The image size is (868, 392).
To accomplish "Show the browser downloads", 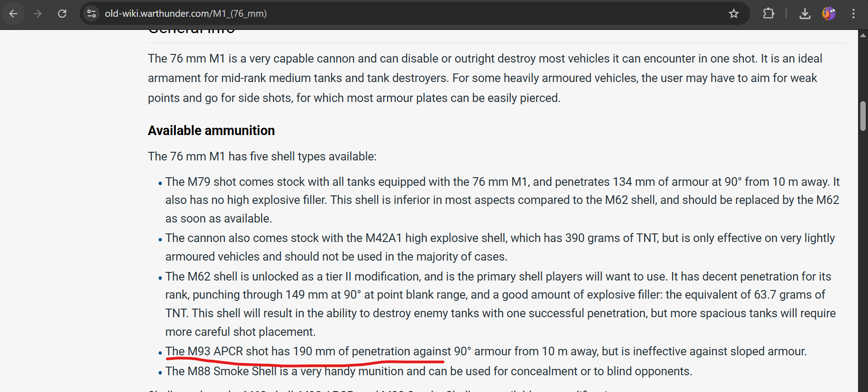I will [805, 14].
